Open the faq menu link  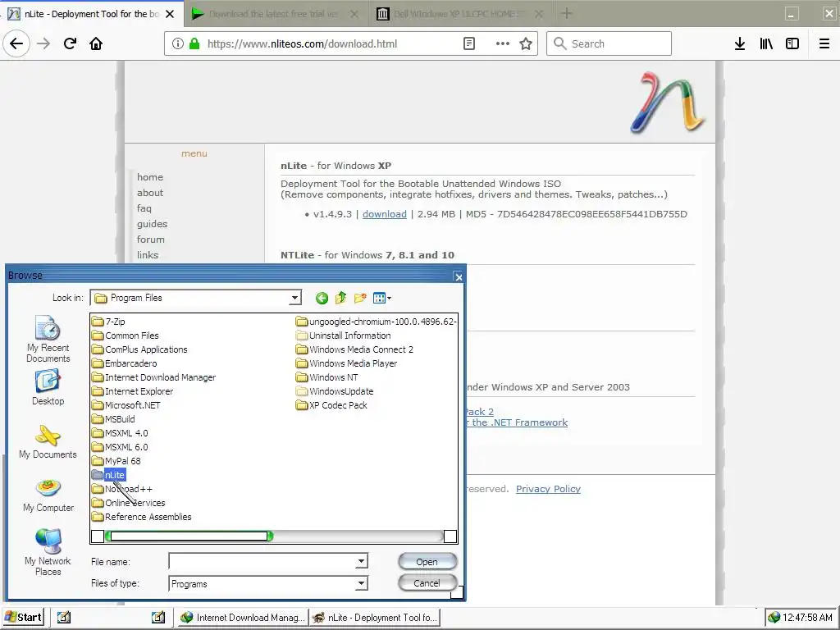144,208
